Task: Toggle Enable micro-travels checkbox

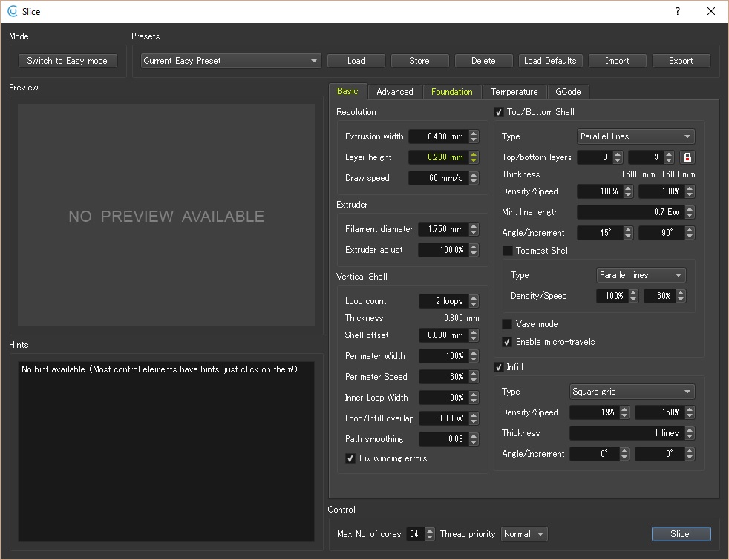Action: click(508, 342)
